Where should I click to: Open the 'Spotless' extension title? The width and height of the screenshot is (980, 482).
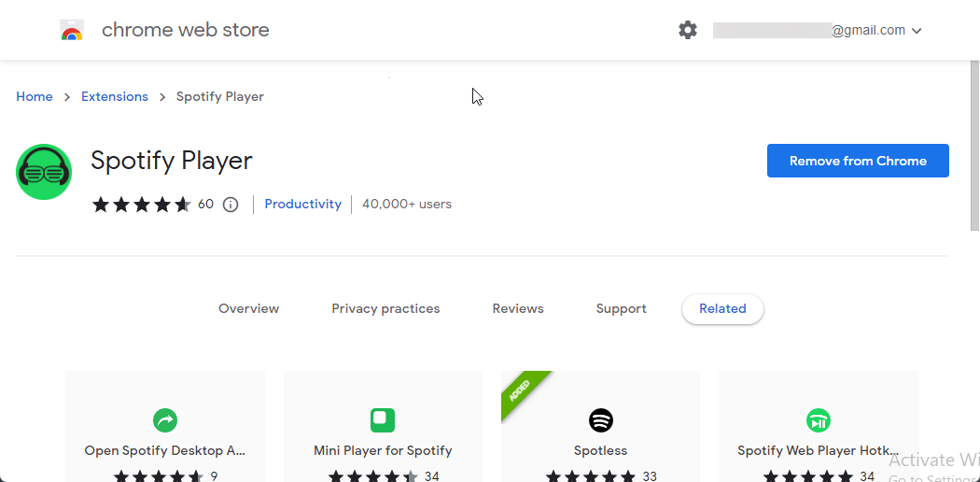click(601, 451)
